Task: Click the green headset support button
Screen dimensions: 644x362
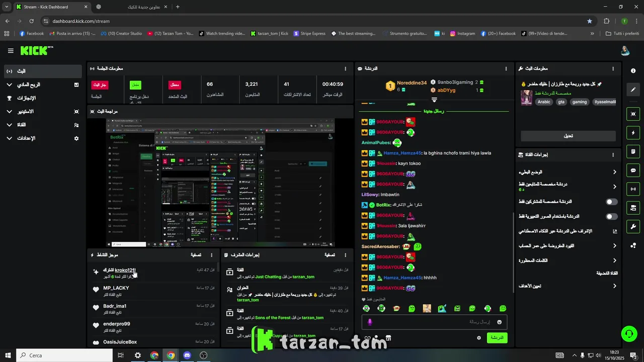Action: pos(628,333)
